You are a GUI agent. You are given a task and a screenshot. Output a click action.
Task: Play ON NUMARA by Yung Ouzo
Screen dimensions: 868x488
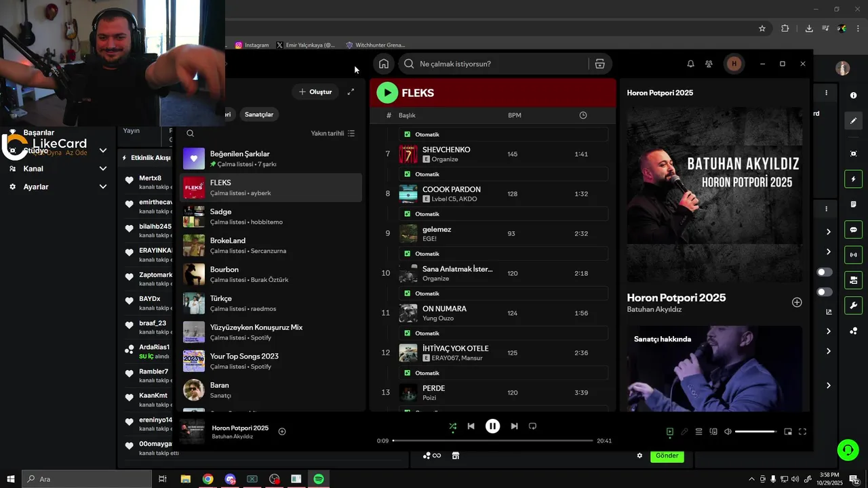pyautogui.click(x=492, y=313)
